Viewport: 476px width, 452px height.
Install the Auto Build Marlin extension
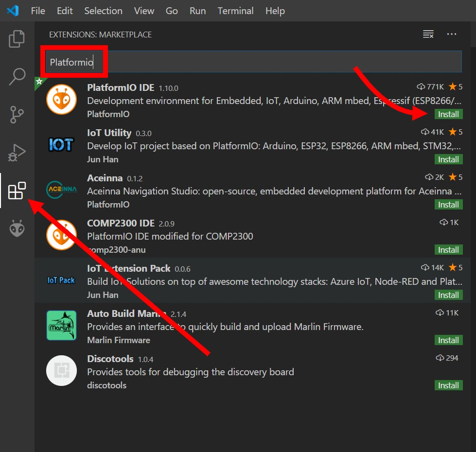click(448, 340)
